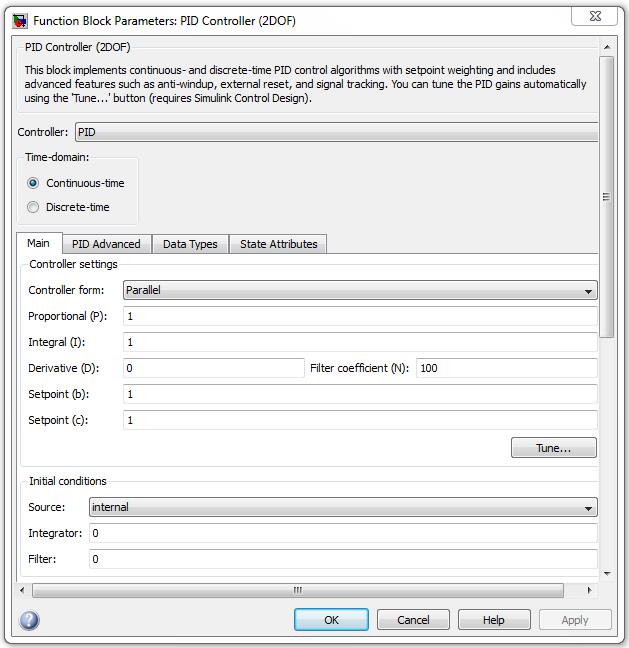Switch to the State Attributes tab
The image size is (629, 648).
tap(279, 244)
